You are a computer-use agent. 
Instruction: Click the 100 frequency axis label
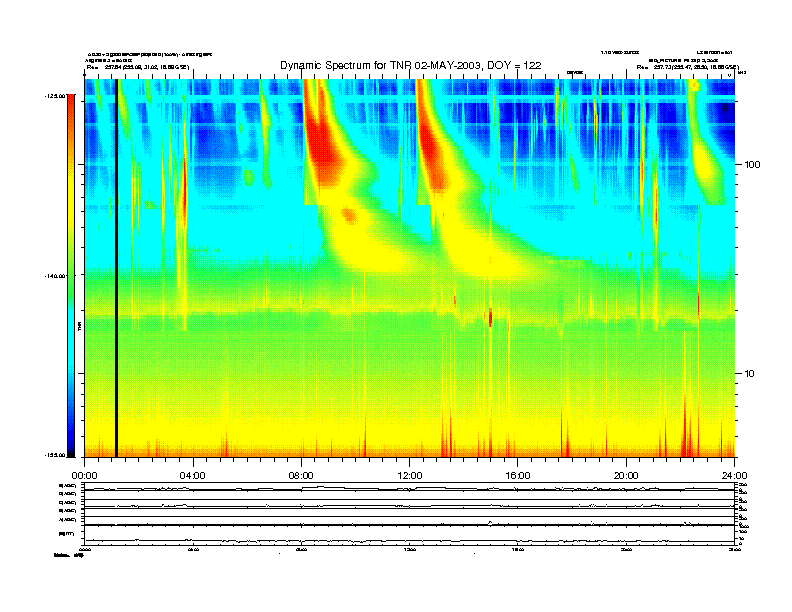point(752,165)
